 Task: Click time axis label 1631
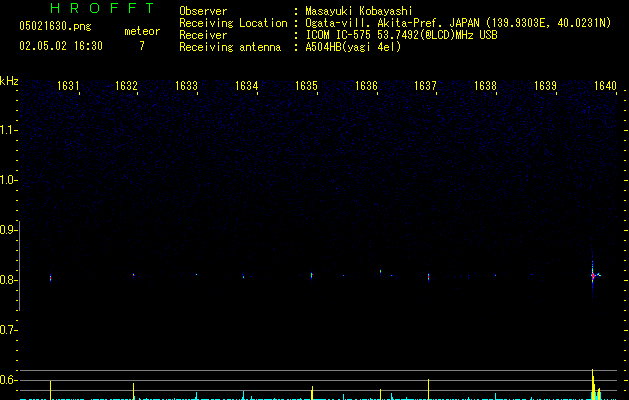(x=68, y=86)
